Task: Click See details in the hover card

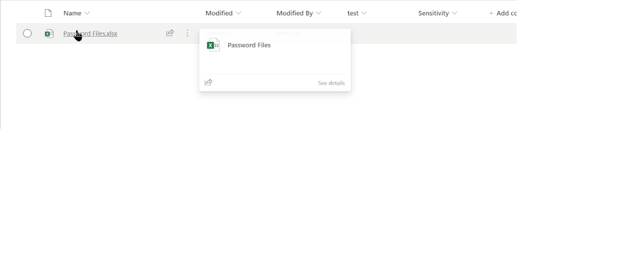Action: tap(331, 83)
